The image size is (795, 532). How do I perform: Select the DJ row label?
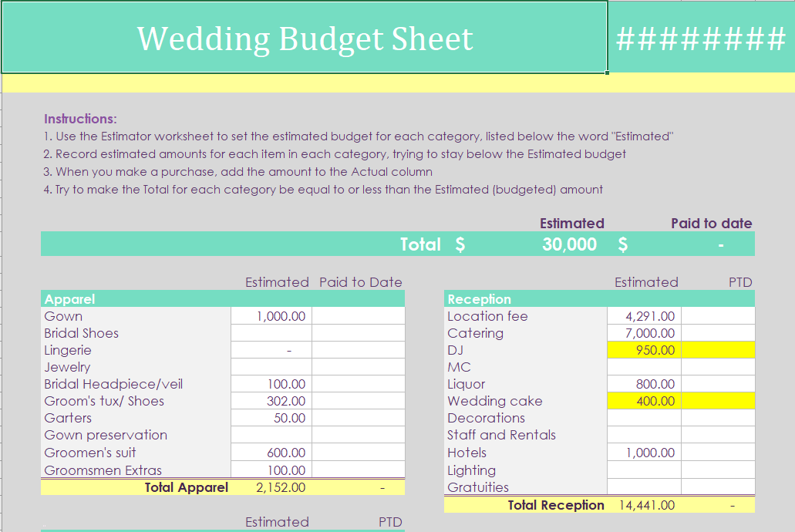pos(455,350)
